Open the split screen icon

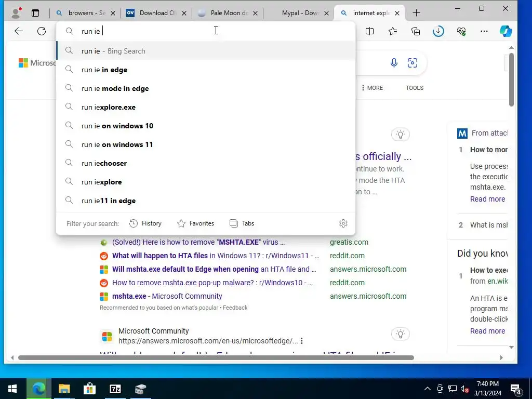(x=369, y=31)
